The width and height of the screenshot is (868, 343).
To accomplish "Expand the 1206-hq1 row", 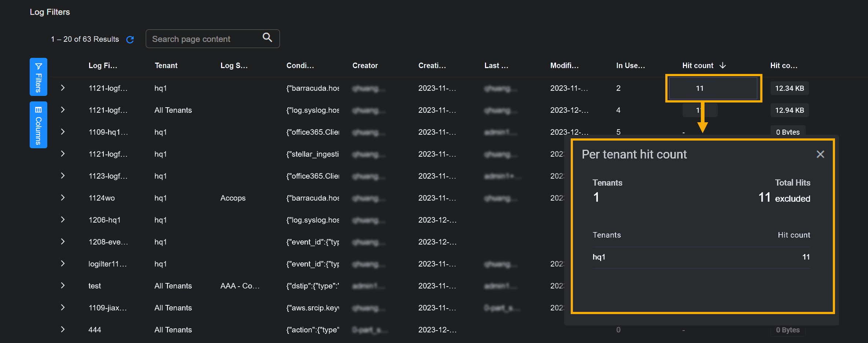I will [63, 220].
